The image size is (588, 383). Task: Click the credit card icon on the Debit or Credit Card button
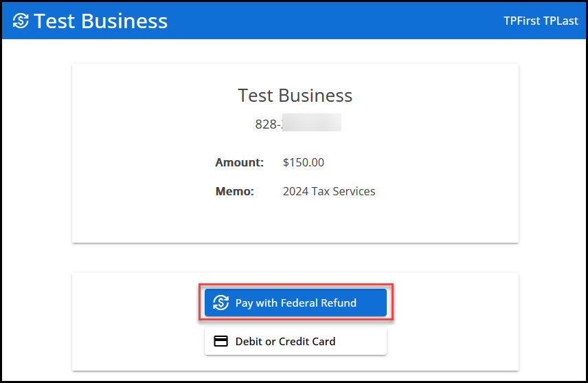pos(220,341)
